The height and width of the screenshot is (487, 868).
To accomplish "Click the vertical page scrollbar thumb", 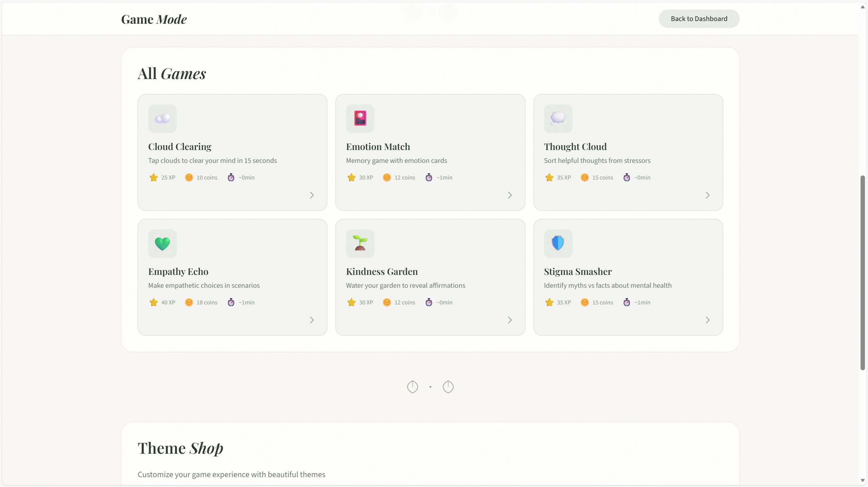I will pyautogui.click(x=863, y=273).
